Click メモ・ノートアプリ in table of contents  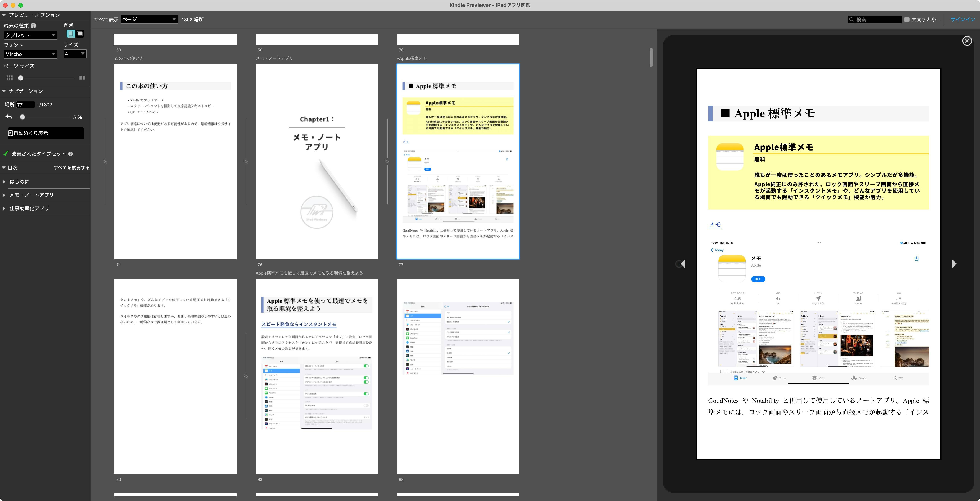coord(32,195)
